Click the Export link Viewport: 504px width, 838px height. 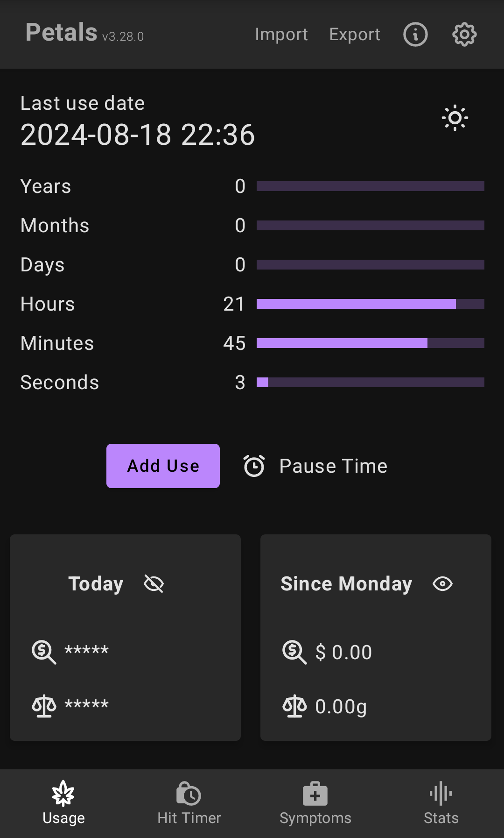355,34
